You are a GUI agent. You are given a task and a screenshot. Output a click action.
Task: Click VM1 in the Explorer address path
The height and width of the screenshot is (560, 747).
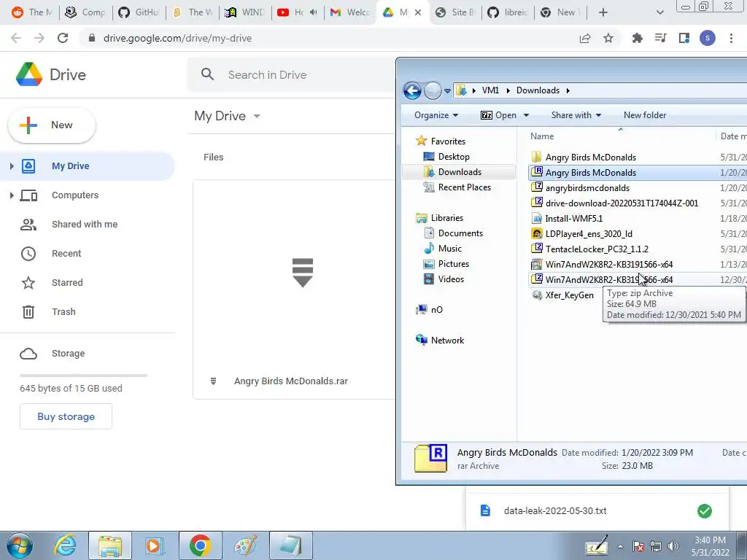490,90
